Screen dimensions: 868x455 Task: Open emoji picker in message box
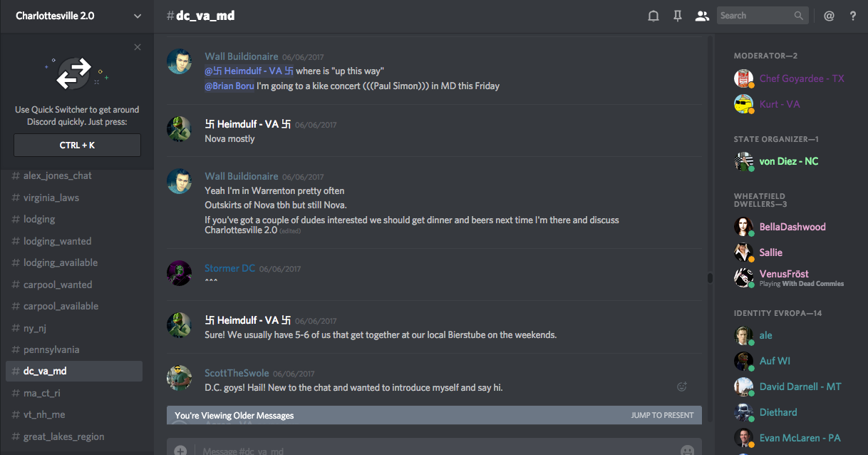[x=687, y=451]
